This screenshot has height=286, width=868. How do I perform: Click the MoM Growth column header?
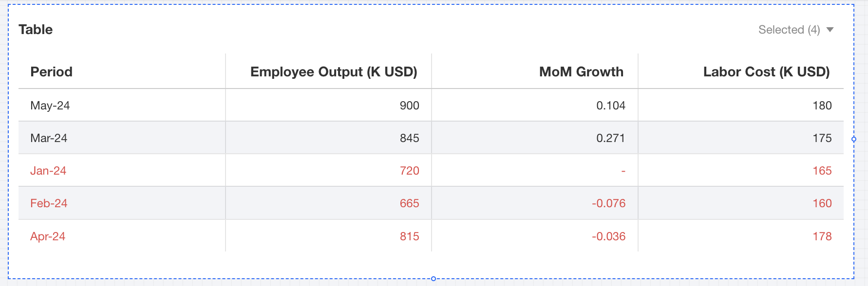tap(581, 72)
